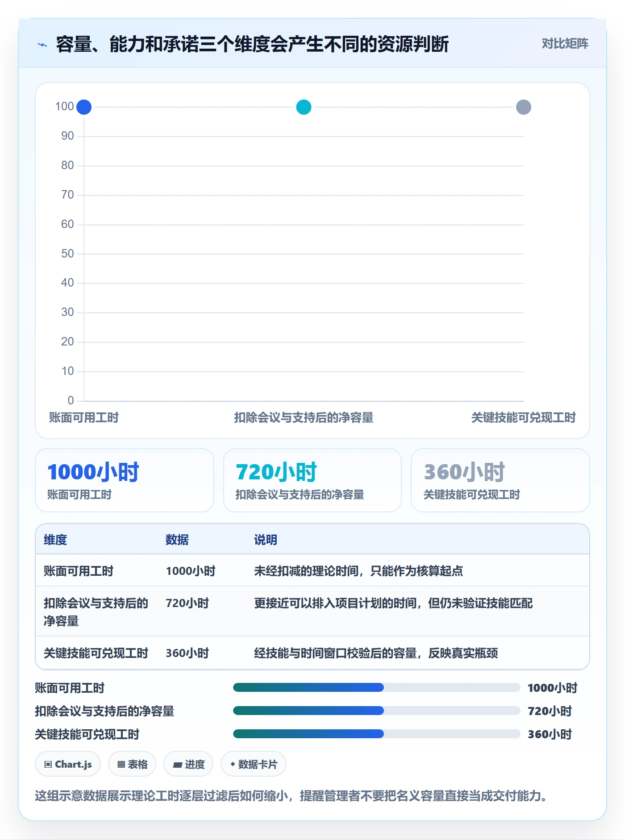Open the 720小时 data card
The height and width of the screenshot is (840, 625).
[312, 480]
